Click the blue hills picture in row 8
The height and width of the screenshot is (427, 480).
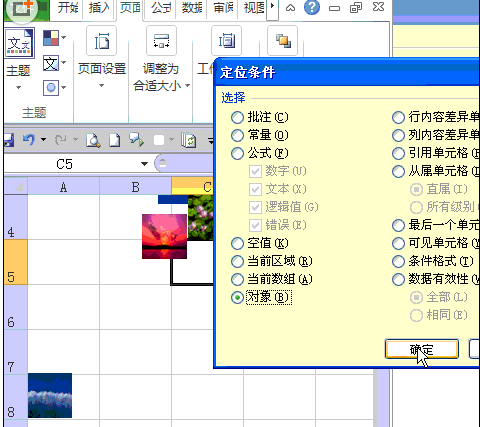point(50,396)
